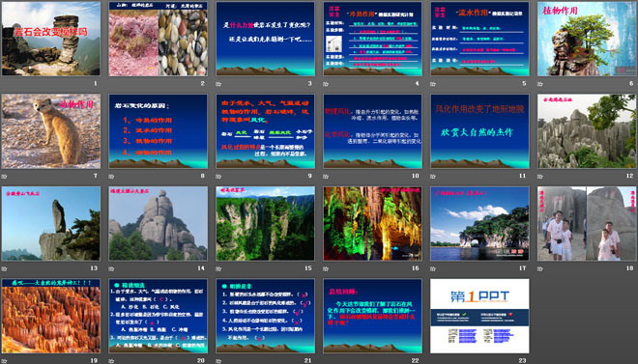Click the animation star icon under slide 17
This screenshot has width=638, height=364.
coord(433,268)
